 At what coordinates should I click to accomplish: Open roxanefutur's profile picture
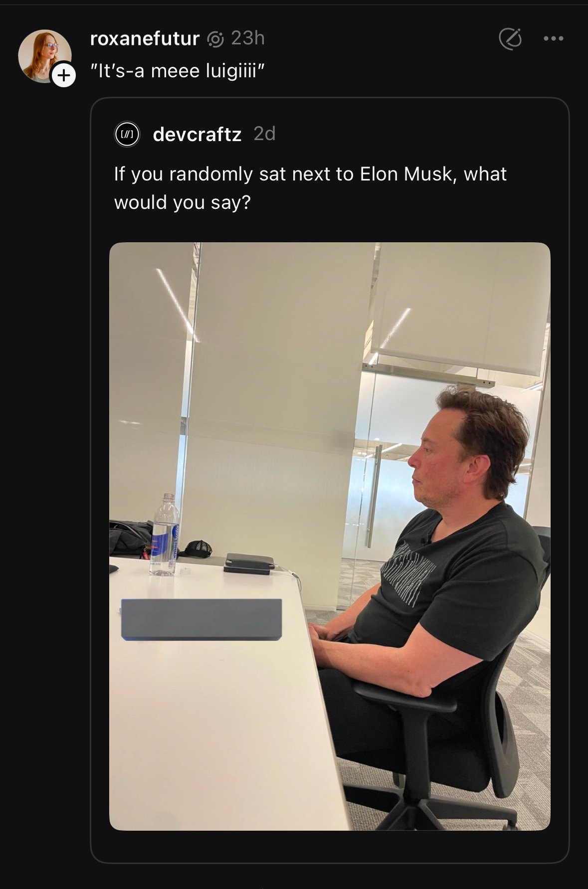pos(44,56)
